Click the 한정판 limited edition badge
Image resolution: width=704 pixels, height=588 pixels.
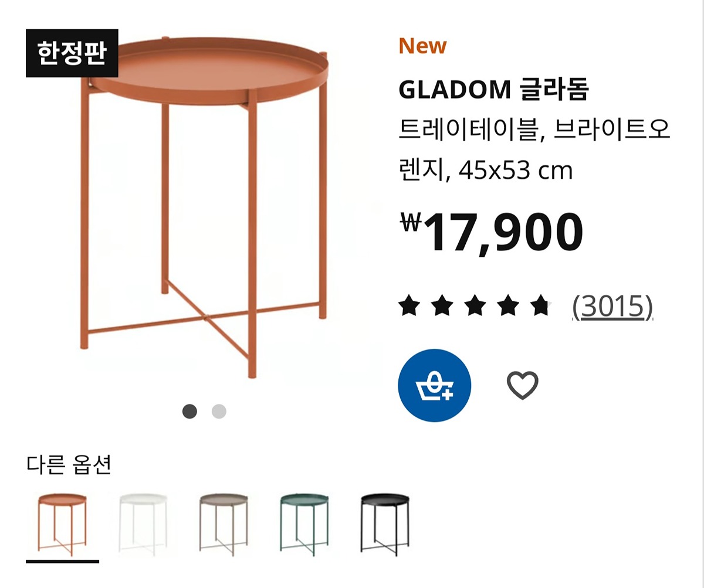(72, 53)
